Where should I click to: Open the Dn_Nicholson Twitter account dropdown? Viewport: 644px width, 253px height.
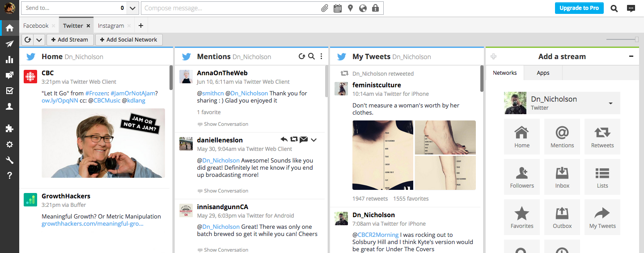click(562, 103)
